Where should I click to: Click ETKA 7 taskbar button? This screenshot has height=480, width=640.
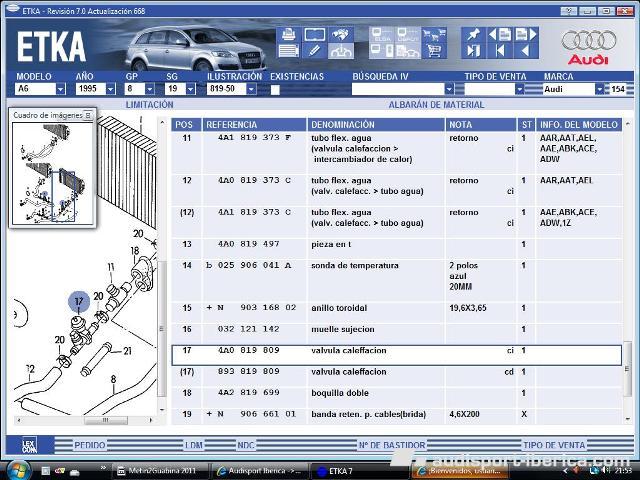[359, 471]
